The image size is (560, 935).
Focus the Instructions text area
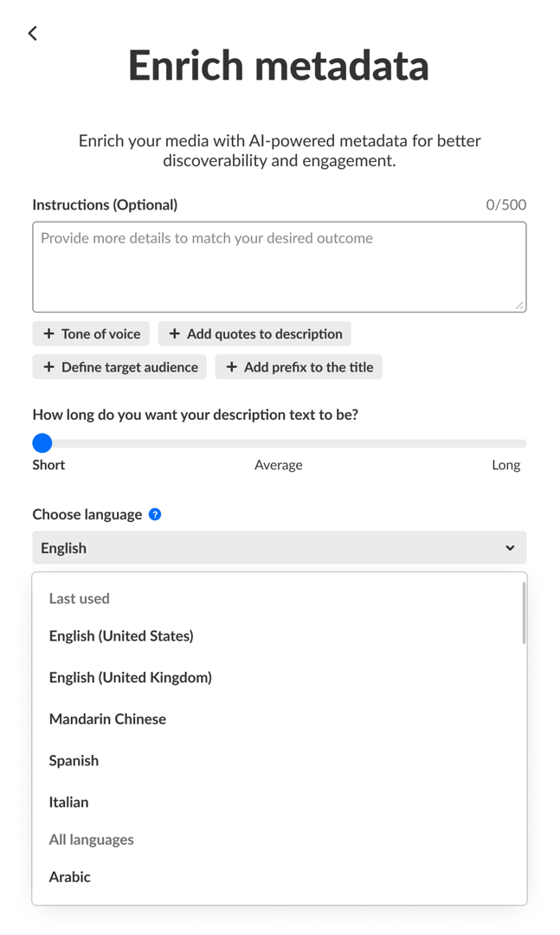(x=279, y=267)
